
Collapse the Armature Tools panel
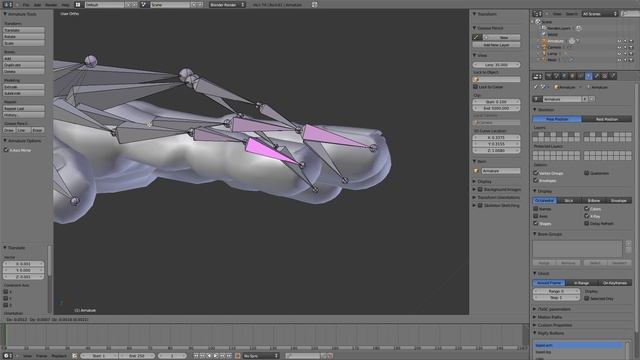5,14
